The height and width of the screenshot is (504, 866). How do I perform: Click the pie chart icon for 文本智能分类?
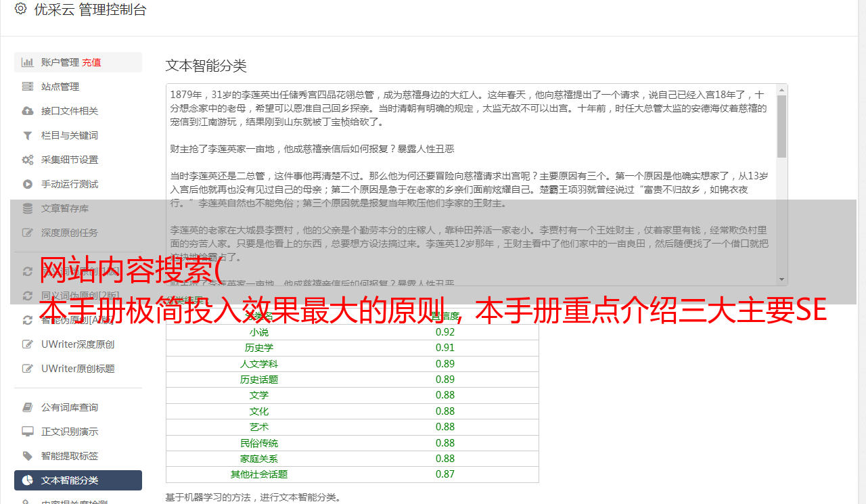coord(28,480)
